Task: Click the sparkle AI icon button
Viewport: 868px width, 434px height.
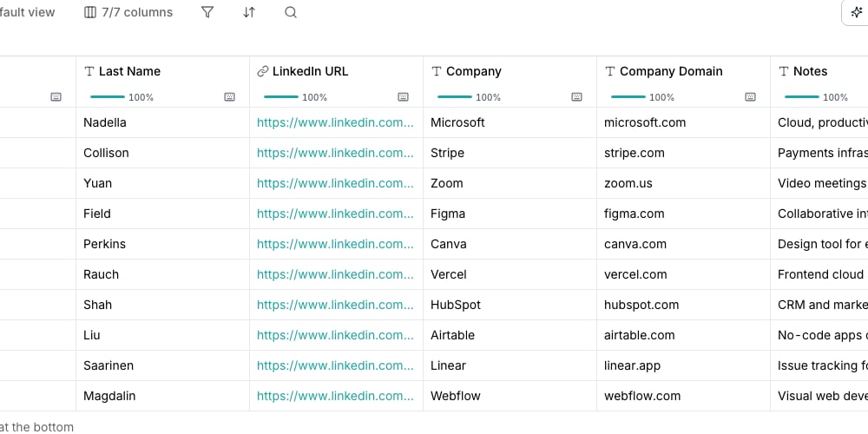Action: (857, 13)
